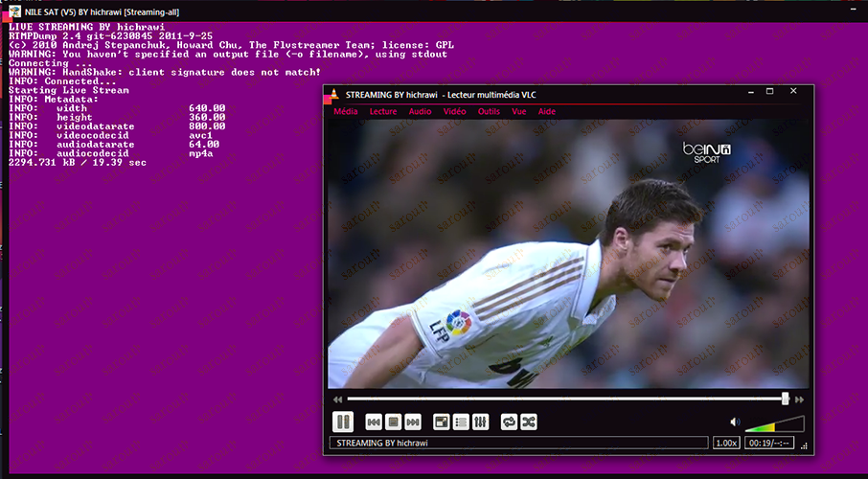Viewport: 868px width, 479px height.
Task: Click the height 360.00 console value
Action: tap(207, 118)
